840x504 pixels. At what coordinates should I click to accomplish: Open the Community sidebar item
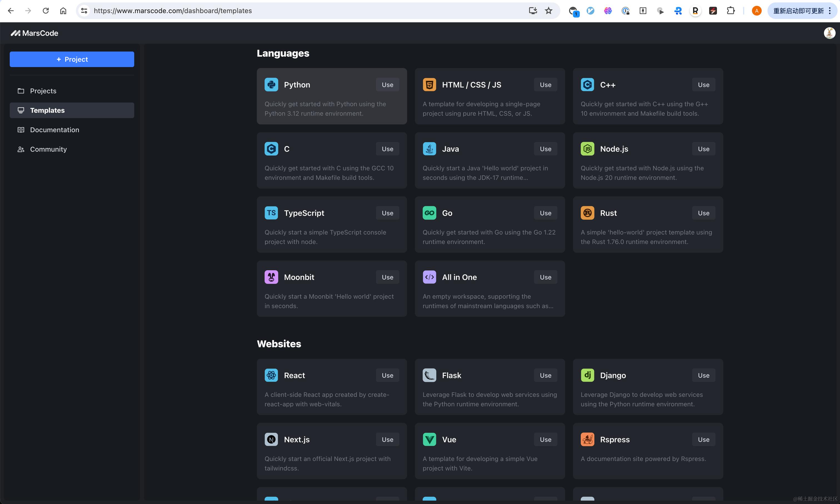click(x=48, y=149)
